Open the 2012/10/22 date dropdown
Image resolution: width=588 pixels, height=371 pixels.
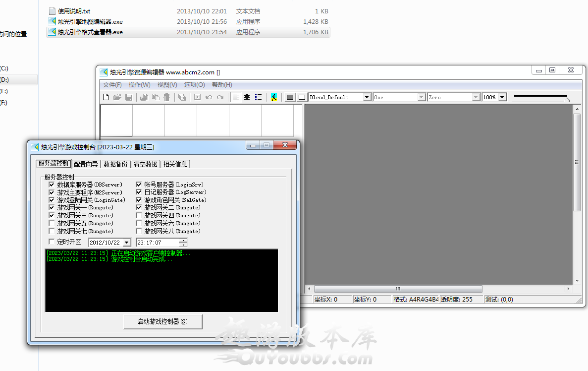pos(127,243)
